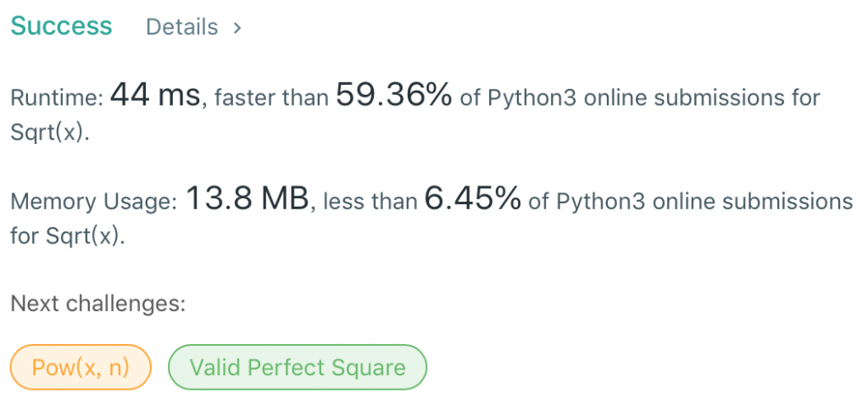Click the Memory Usage: label
This screenshot has height=405, width=868.
93,202
